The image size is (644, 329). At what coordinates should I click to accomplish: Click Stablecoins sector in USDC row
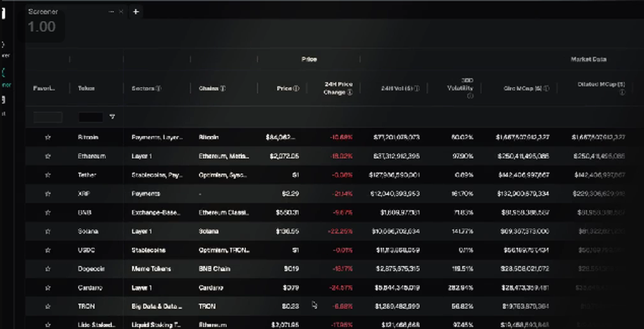pos(149,250)
